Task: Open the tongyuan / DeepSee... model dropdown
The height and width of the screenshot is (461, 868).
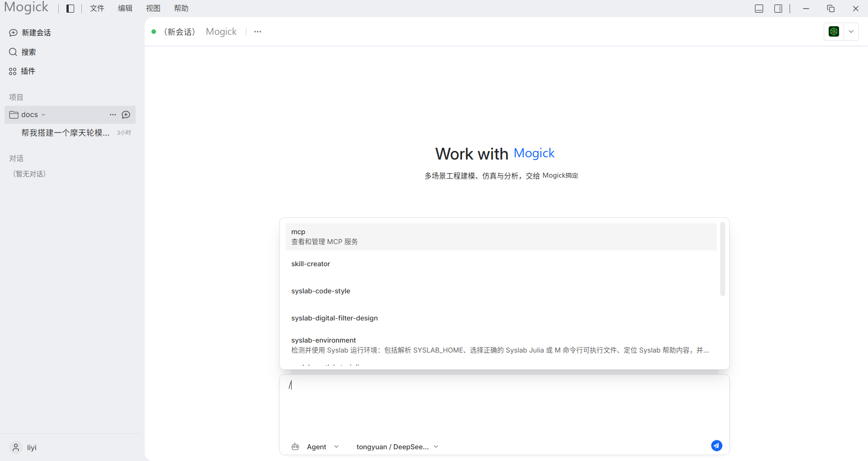Action: [x=397, y=447]
